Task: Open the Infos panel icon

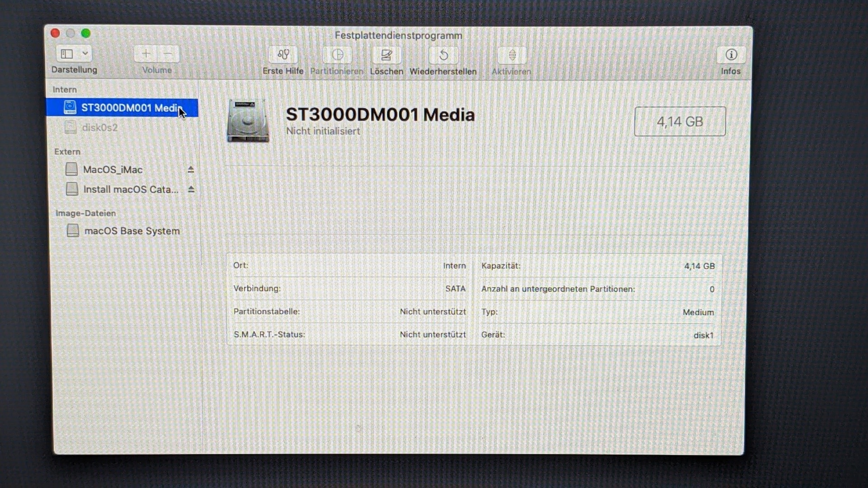Action: [x=731, y=55]
